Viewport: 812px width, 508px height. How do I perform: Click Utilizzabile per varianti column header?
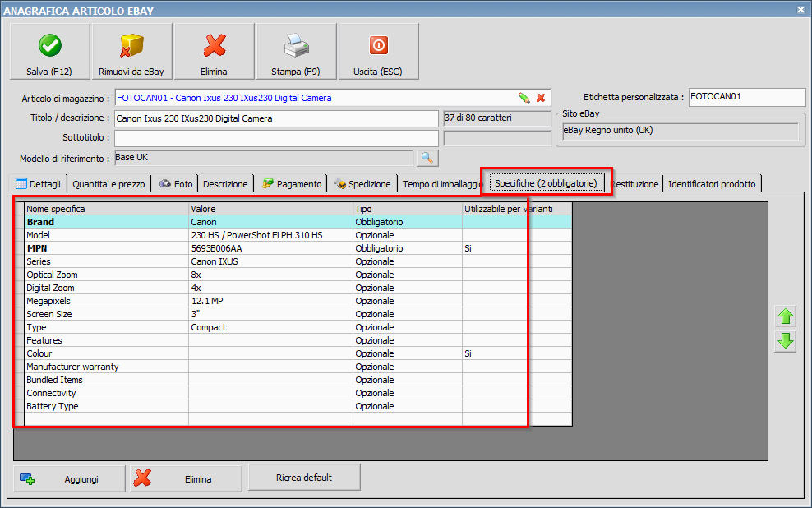(517, 209)
